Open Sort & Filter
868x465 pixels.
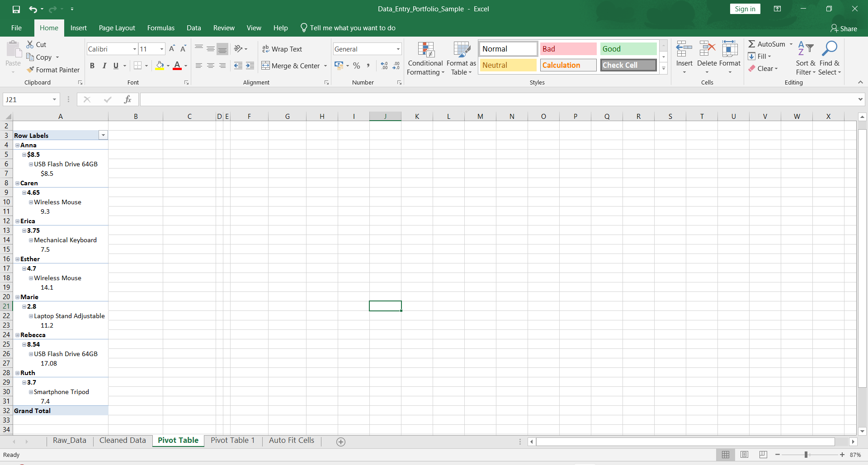pyautogui.click(x=806, y=58)
